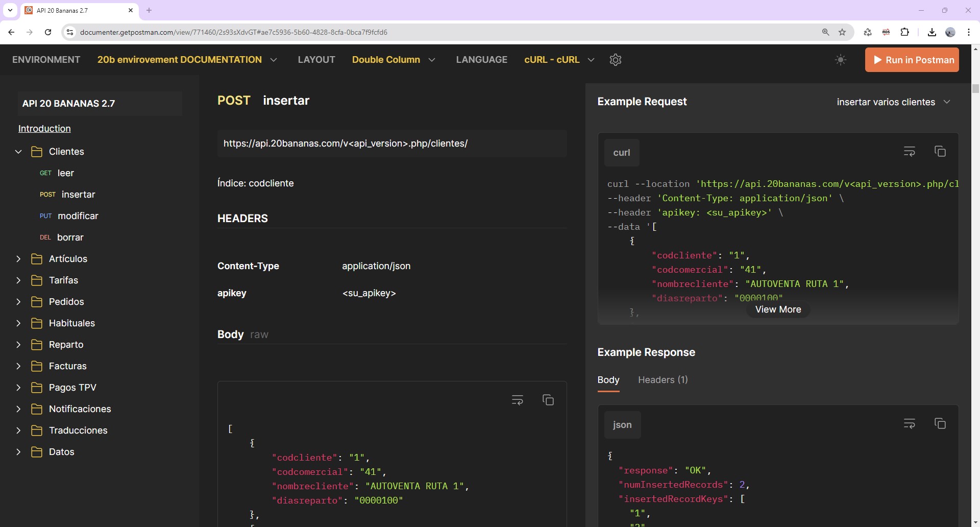Image resolution: width=980 pixels, height=527 pixels.
Task: Toggle word wrap in curl example request
Action: click(x=910, y=152)
